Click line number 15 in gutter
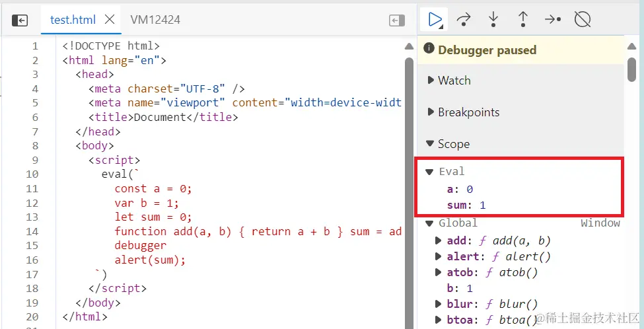This screenshot has width=644, height=329. (x=31, y=246)
